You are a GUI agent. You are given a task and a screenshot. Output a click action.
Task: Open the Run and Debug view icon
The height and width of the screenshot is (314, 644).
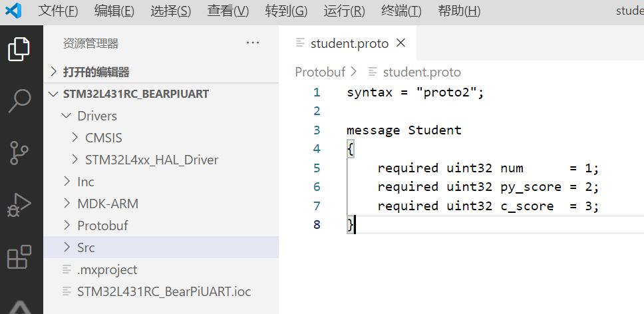(x=19, y=205)
